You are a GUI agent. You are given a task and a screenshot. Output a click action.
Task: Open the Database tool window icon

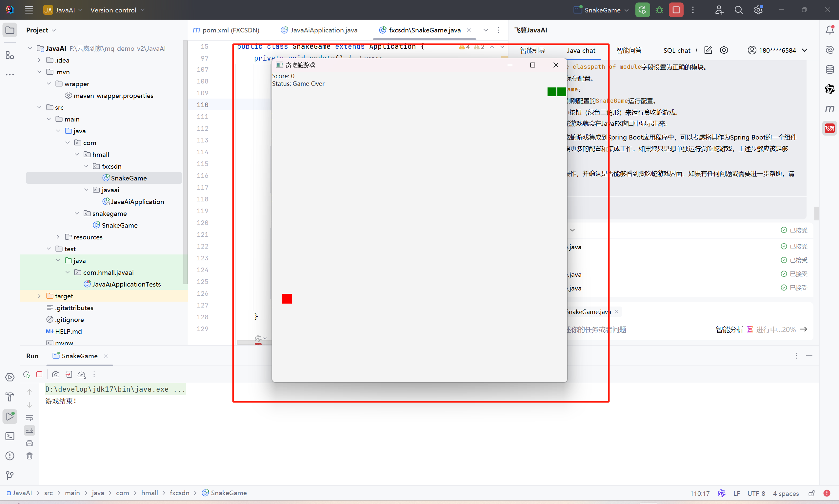829,70
